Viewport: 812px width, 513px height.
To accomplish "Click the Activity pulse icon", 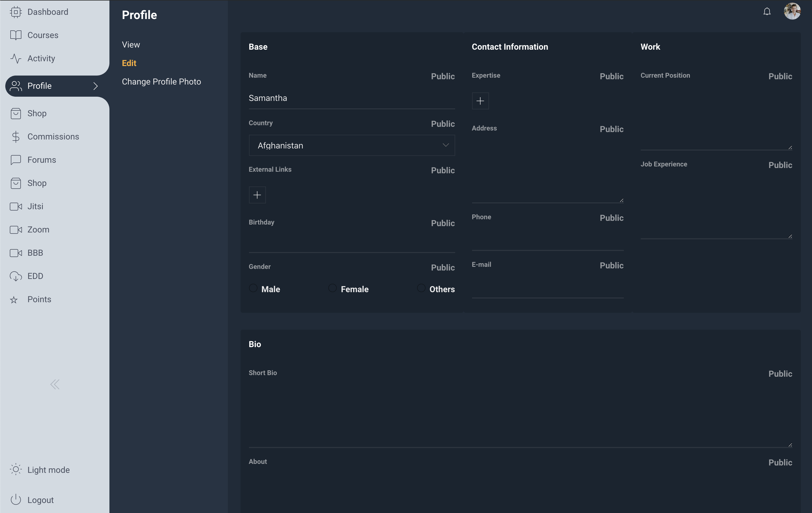I will click(x=16, y=58).
